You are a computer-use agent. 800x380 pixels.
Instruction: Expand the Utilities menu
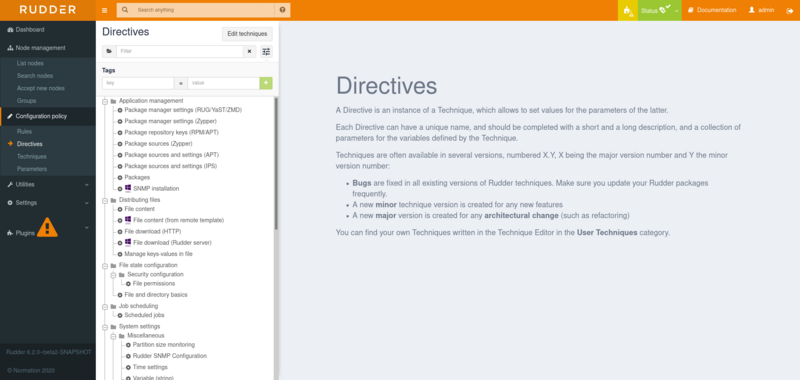point(47,184)
